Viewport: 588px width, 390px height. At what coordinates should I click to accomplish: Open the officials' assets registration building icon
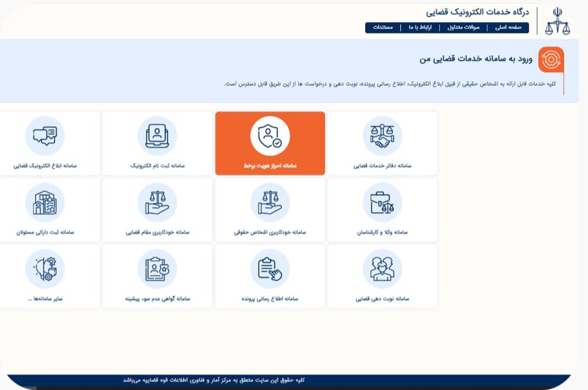(x=45, y=203)
